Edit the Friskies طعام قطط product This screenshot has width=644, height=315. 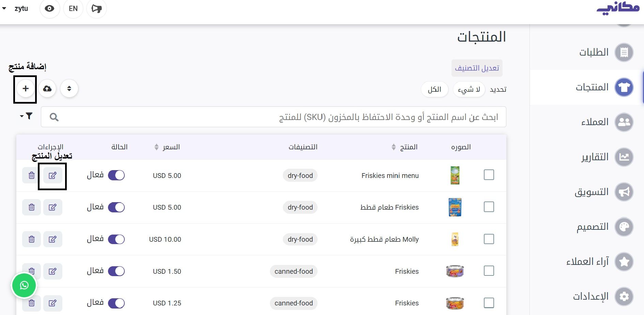(52, 207)
